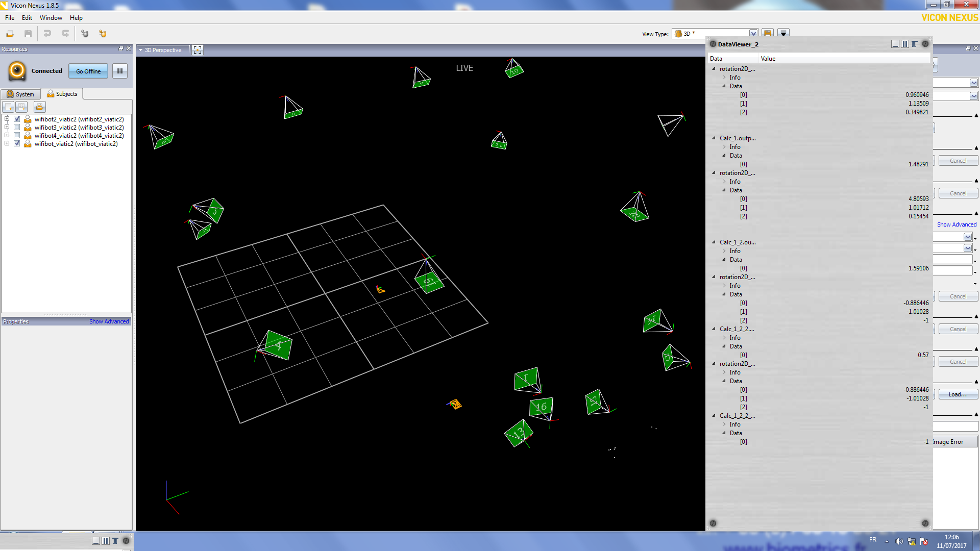
Task: Click DataViewer_2 pause columns icon
Action: 904,44
